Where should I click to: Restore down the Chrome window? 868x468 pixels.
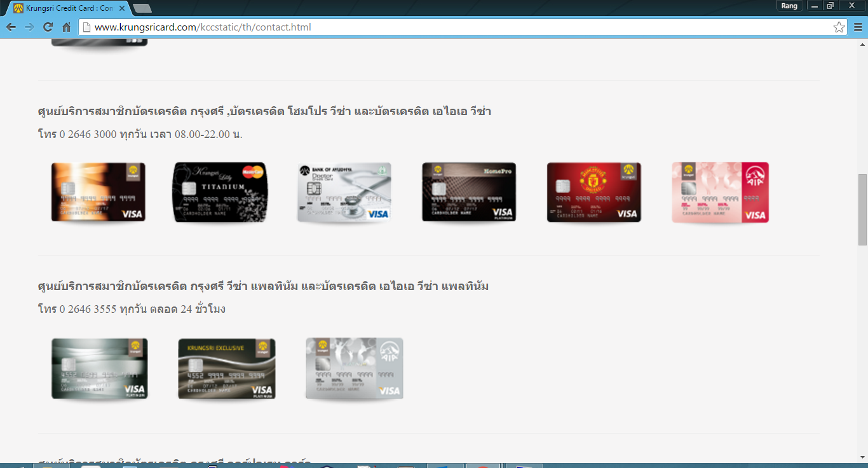pyautogui.click(x=830, y=6)
